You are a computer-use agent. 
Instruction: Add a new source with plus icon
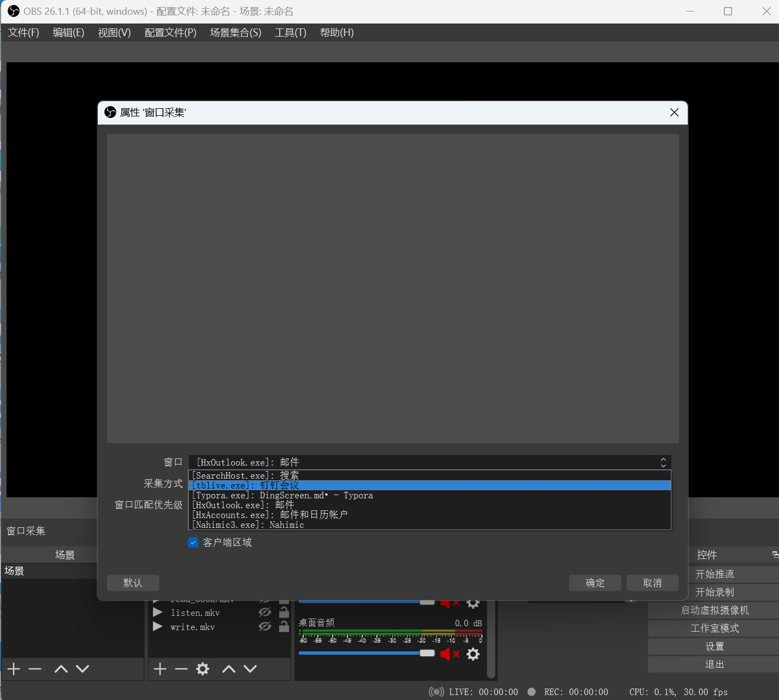[160, 669]
